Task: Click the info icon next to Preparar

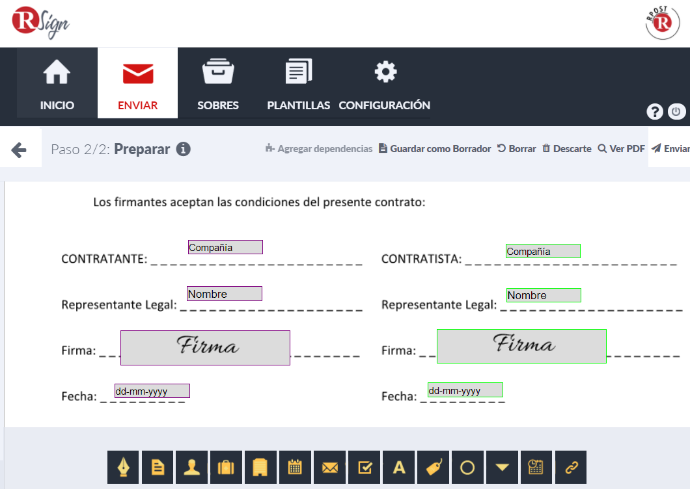Action: 183,149
